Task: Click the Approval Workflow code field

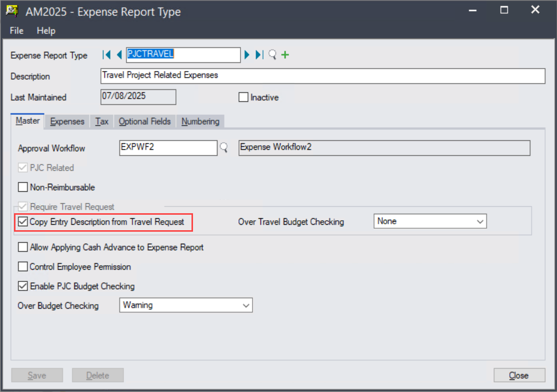Action: click(x=168, y=148)
